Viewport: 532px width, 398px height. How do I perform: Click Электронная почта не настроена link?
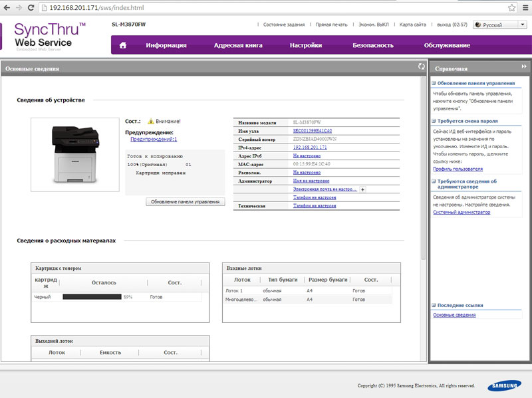(x=325, y=189)
